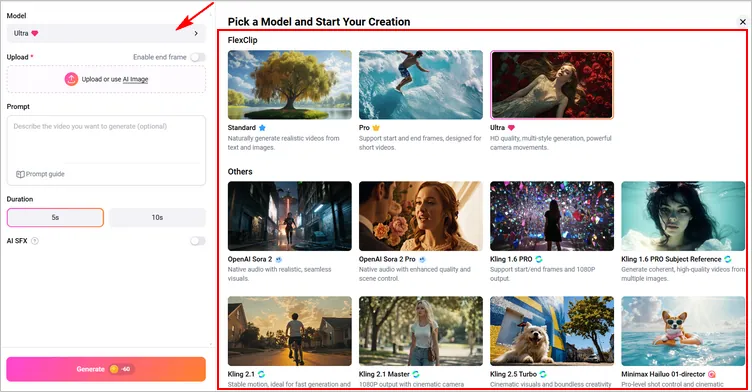Select the Kling 2.5 Turbo dog thumbnail
The width and height of the screenshot is (752, 392).
click(x=552, y=331)
